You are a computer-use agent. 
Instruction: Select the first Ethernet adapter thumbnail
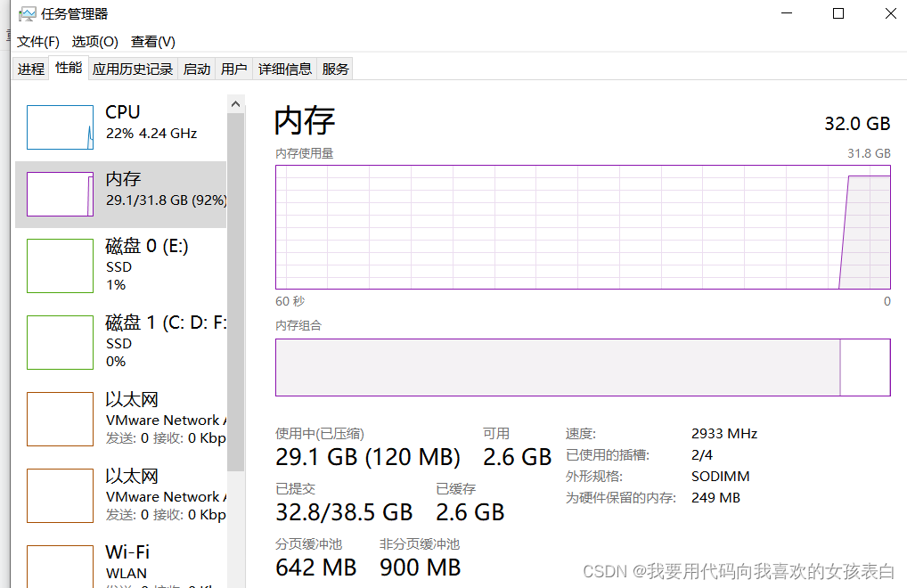coord(60,419)
